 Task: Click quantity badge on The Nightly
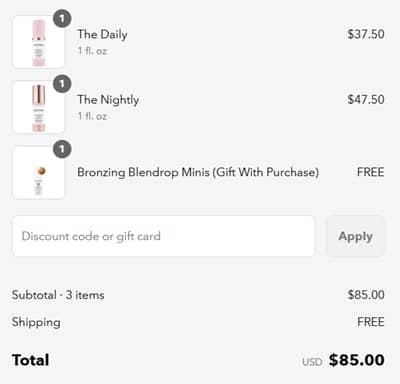pyautogui.click(x=62, y=84)
